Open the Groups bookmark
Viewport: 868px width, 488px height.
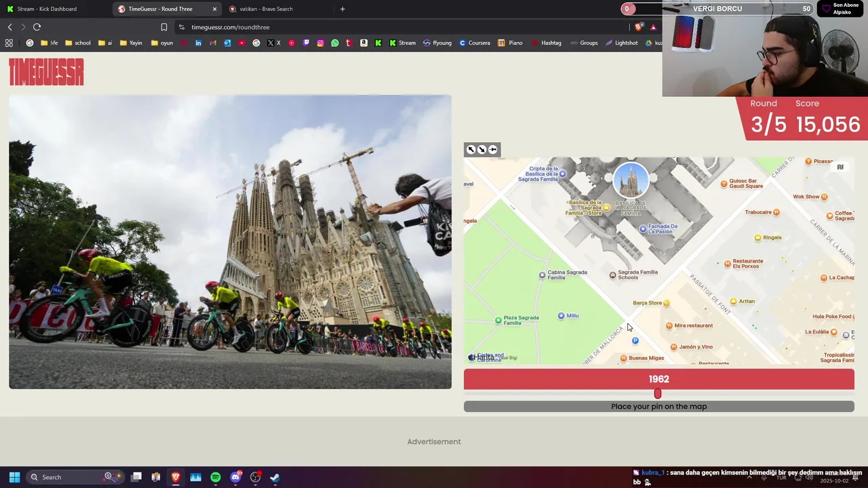coord(584,43)
